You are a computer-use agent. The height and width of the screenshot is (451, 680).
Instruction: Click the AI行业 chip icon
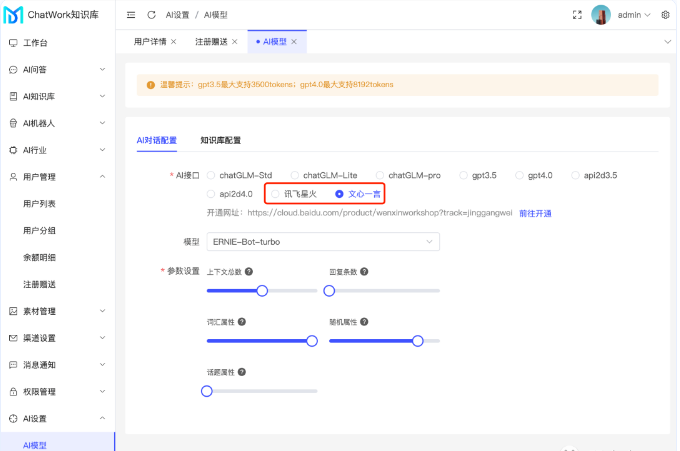point(13,150)
